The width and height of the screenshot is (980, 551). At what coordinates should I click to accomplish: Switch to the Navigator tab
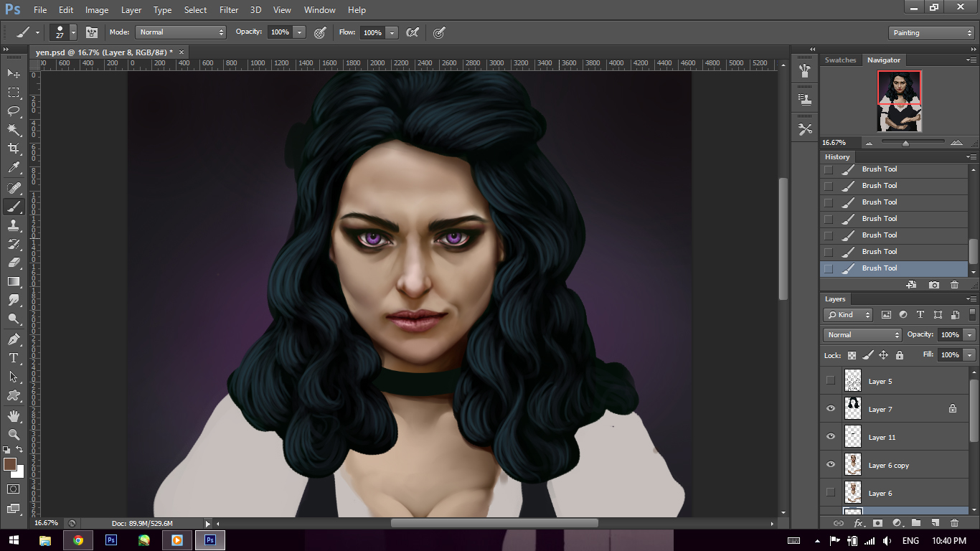pyautogui.click(x=883, y=60)
